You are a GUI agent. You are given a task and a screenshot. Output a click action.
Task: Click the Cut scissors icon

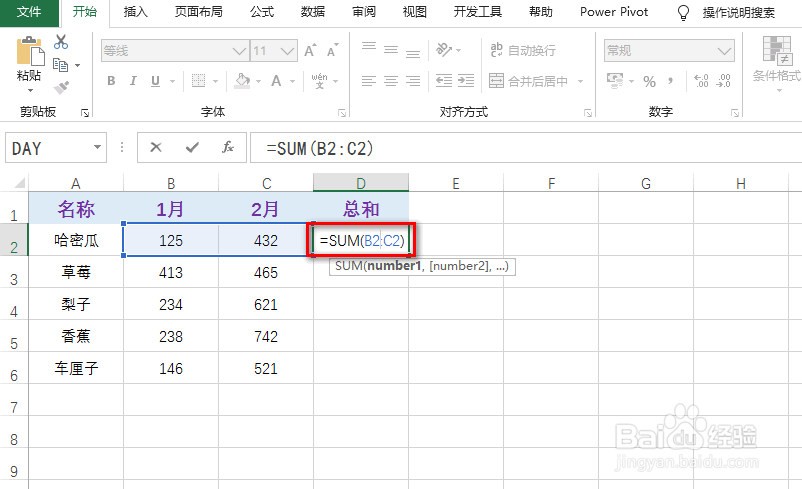coord(61,42)
